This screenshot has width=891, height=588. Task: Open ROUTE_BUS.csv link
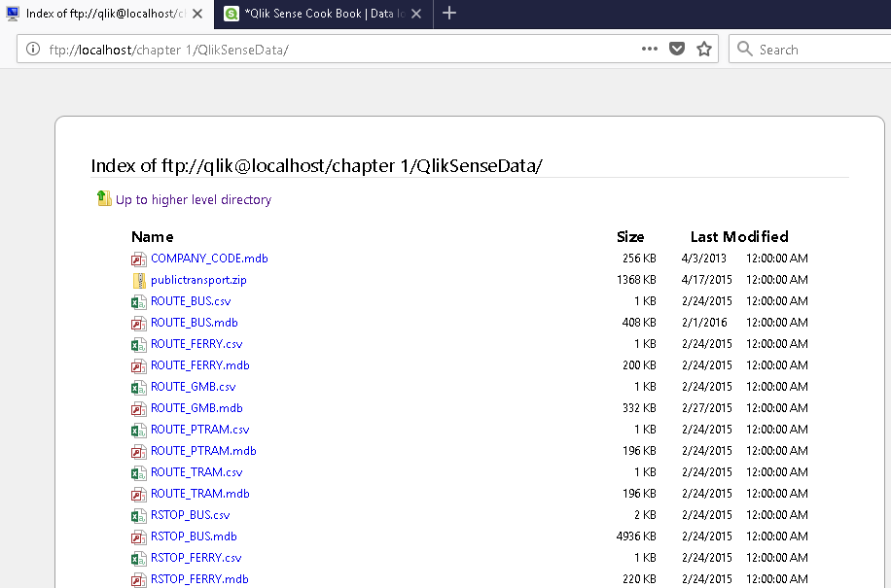(191, 301)
